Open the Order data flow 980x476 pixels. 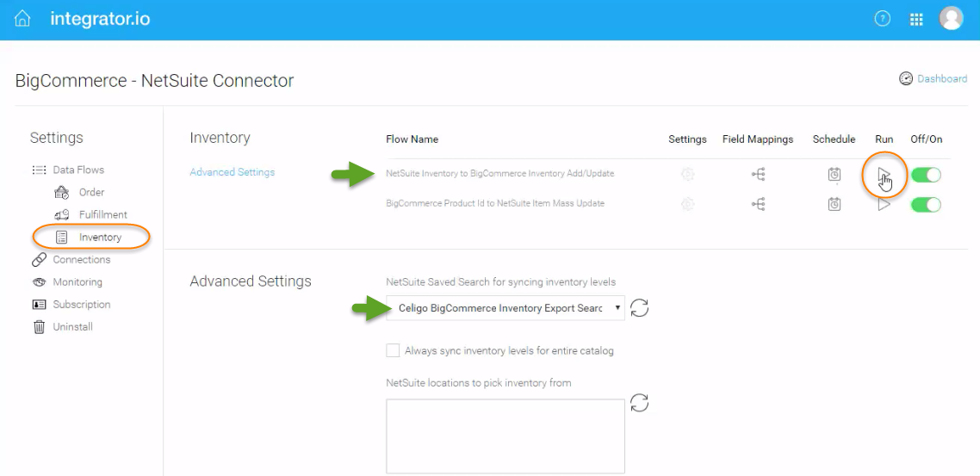91,193
